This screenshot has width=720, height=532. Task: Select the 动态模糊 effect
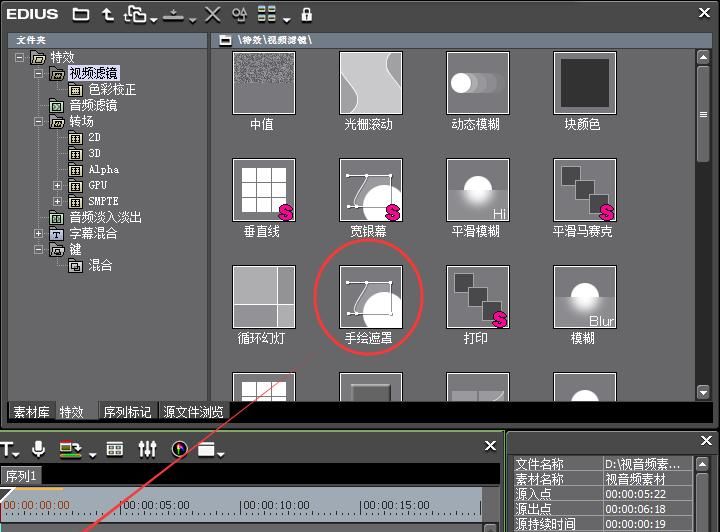click(x=477, y=83)
